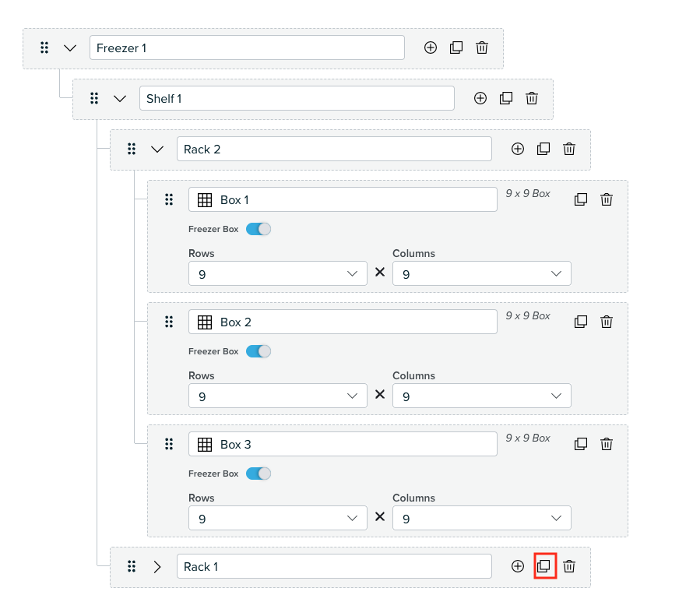Collapse the Freezer 1 tree node

pyautogui.click(x=70, y=48)
